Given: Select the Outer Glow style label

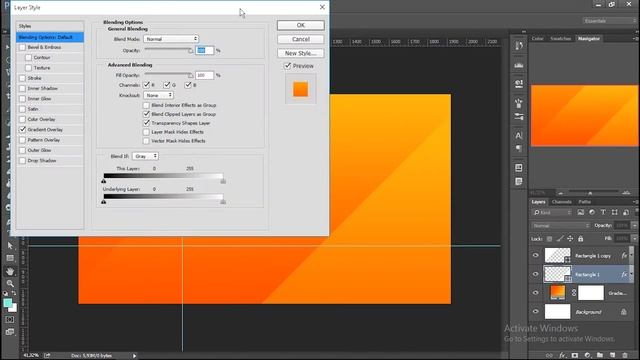Looking at the screenshot, I should coord(39,150).
